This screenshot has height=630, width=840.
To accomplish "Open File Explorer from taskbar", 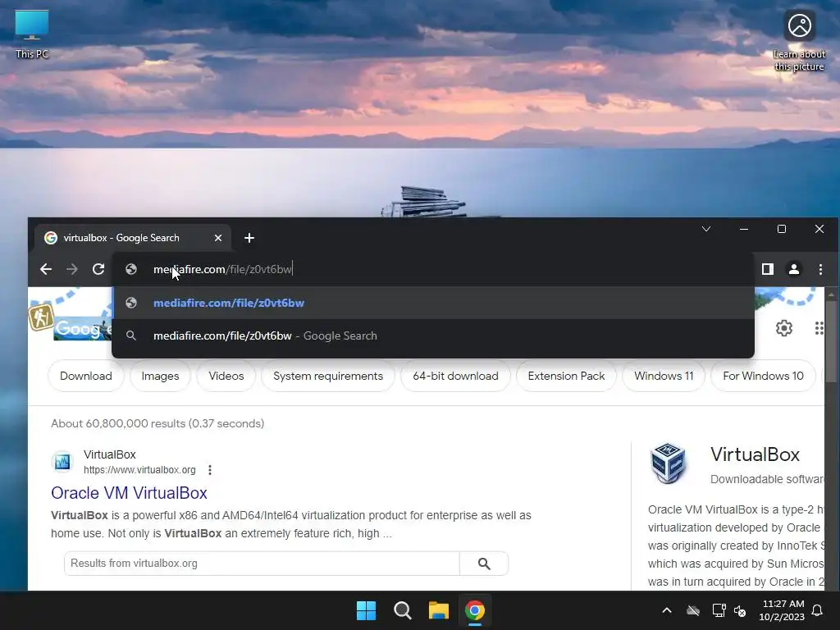I will [438, 610].
